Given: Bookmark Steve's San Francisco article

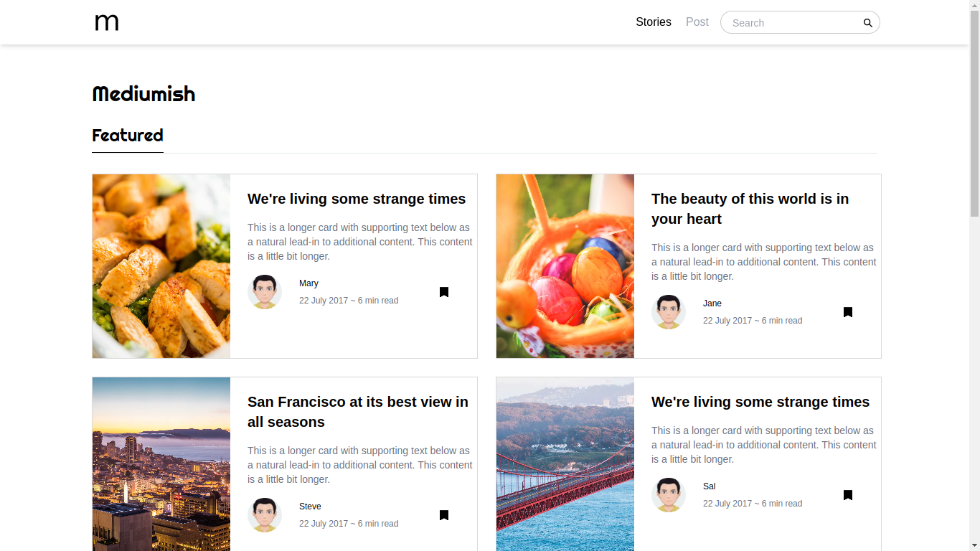Looking at the screenshot, I should pyautogui.click(x=444, y=515).
